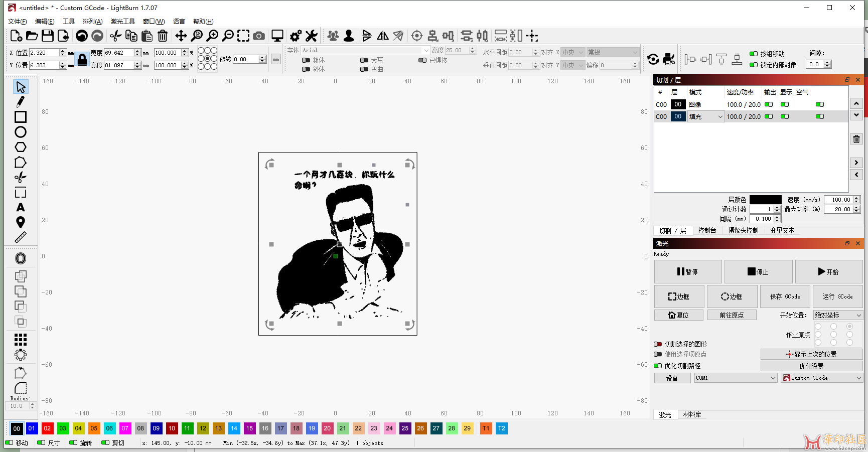
Task: Open a project with folder icon
Action: [x=32, y=36]
